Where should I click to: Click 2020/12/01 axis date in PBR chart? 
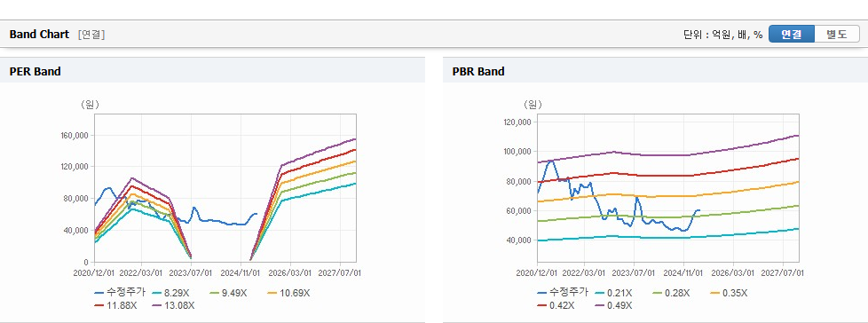pos(536,272)
